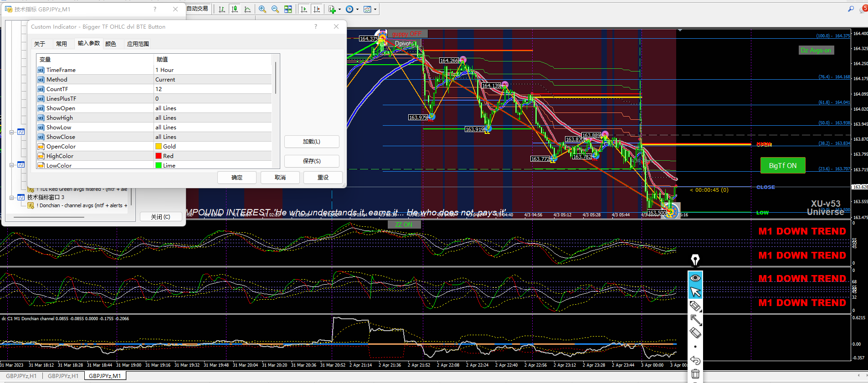Viewport: 868px width, 383px height.
Task: Click the undo arrow in drawing palette
Action: [x=695, y=360]
